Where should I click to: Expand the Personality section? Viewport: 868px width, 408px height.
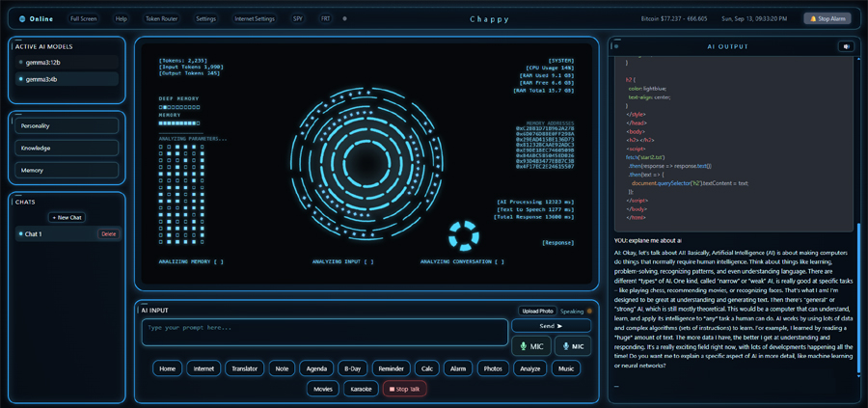[67, 125]
